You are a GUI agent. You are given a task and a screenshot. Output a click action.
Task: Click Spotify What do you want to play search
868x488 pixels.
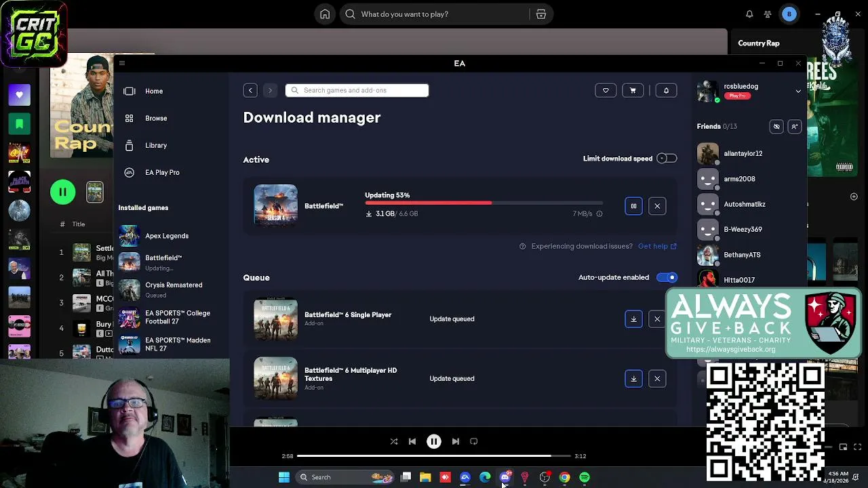434,14
